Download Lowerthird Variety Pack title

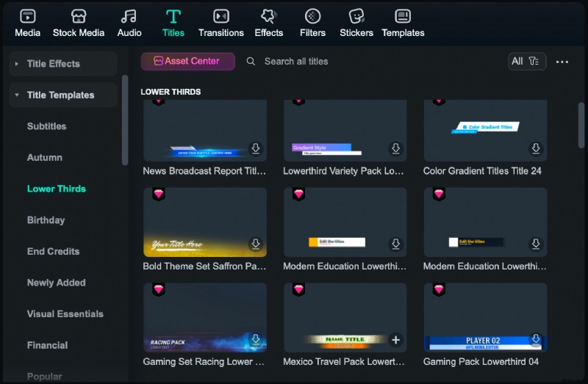tap(395, 148)
